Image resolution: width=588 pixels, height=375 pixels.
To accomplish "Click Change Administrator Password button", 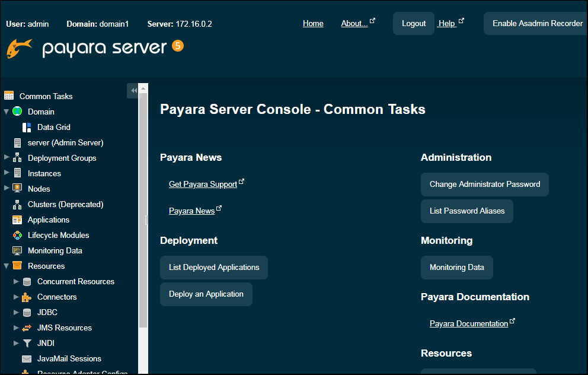I will [x=484, y=185].
